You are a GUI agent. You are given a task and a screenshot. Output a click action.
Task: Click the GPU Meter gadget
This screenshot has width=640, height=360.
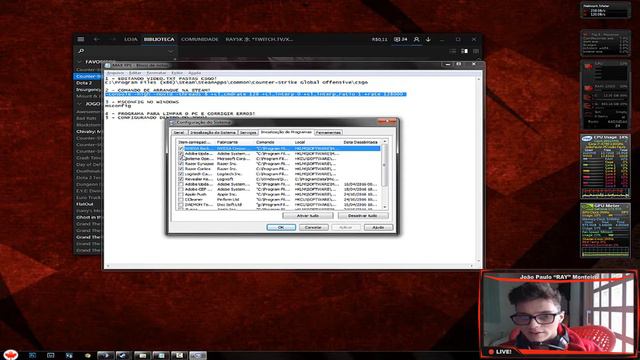coord(605,231)
